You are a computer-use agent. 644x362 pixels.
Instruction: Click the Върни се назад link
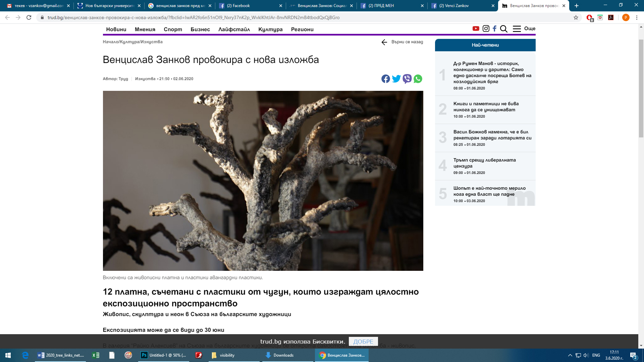coord(402,42)
